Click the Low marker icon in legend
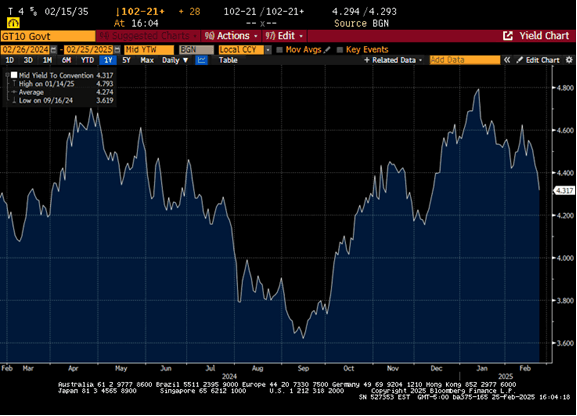Viewport: 577px width, 416px height. point(14,101)
